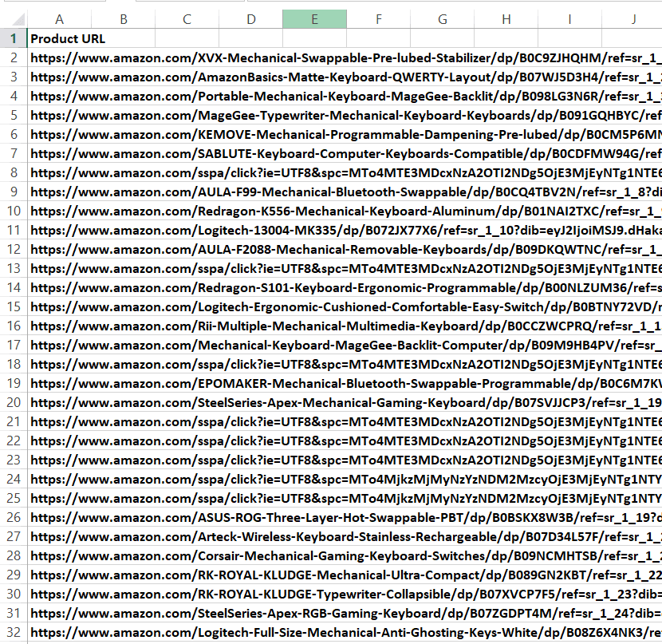Select row 8 header
This screenshot has height=644, width=662.
pos(14,172)
